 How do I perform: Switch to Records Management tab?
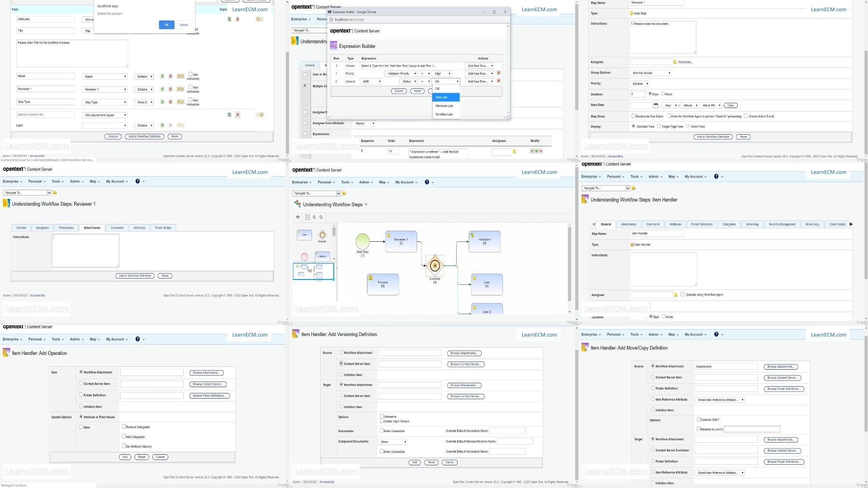coord(782,224)
